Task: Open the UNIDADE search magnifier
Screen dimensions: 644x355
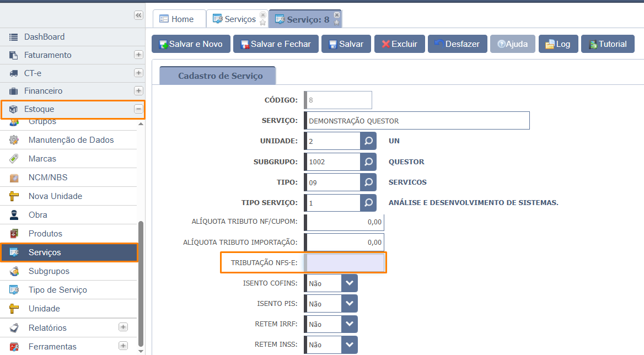Action: point(368,141)
